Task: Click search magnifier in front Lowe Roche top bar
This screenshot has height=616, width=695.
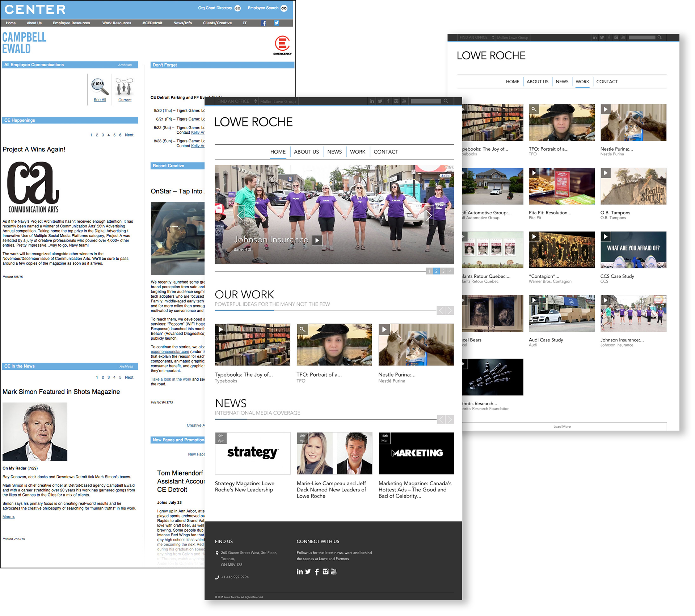Action: 446,101
